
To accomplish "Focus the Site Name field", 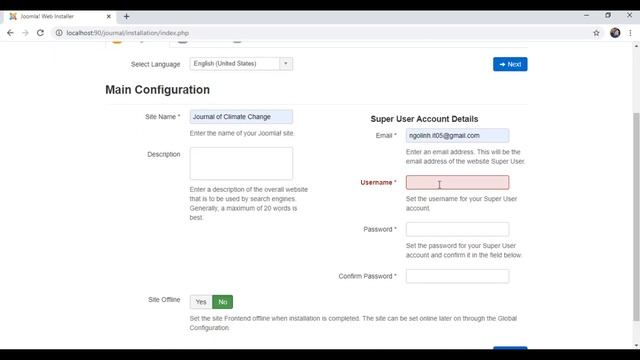I will [241, 117].
